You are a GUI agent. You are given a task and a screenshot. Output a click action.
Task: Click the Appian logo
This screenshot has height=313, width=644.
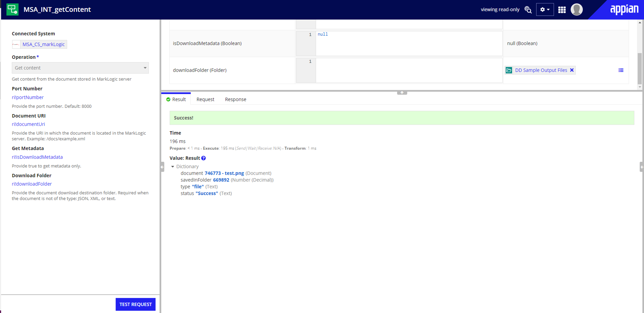624,10
